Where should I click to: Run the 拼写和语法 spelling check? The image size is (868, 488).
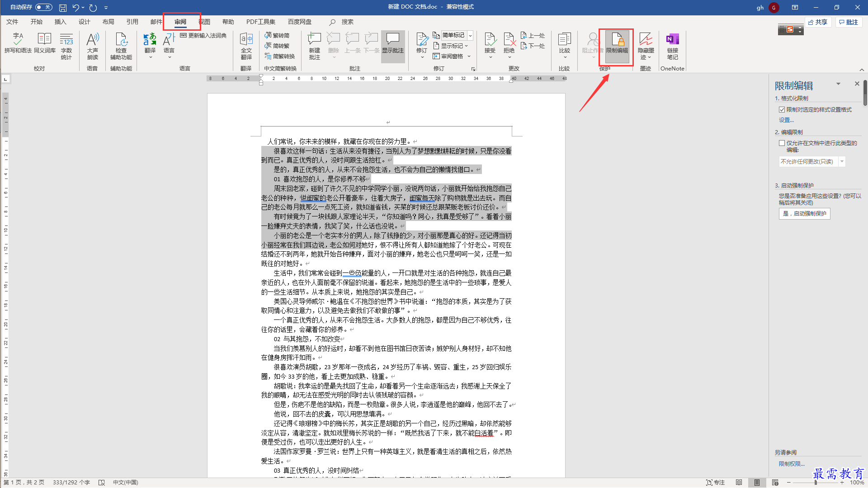pos(18,43)
